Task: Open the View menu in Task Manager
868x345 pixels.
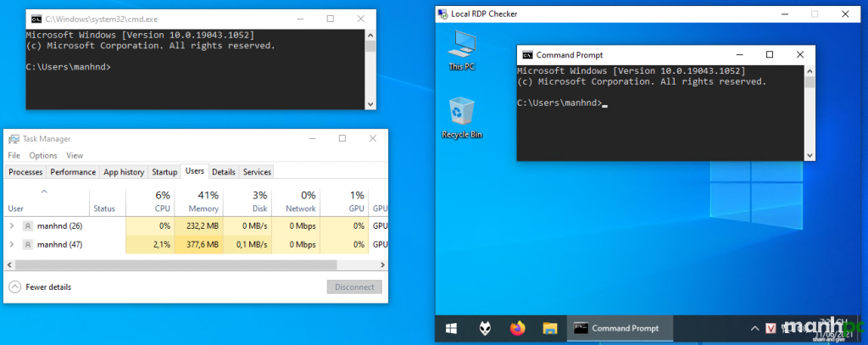Action: click(x=75, y=156)
